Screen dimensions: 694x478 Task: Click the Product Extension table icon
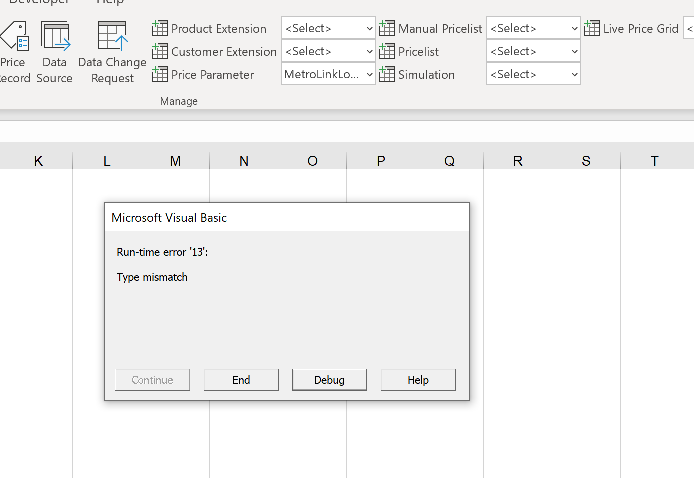tap(160, 29)
